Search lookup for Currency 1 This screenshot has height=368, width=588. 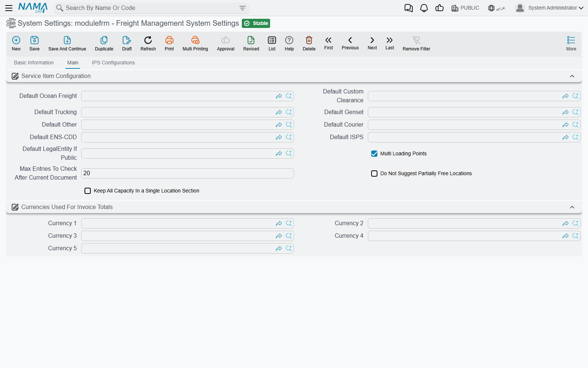point(289,223)
